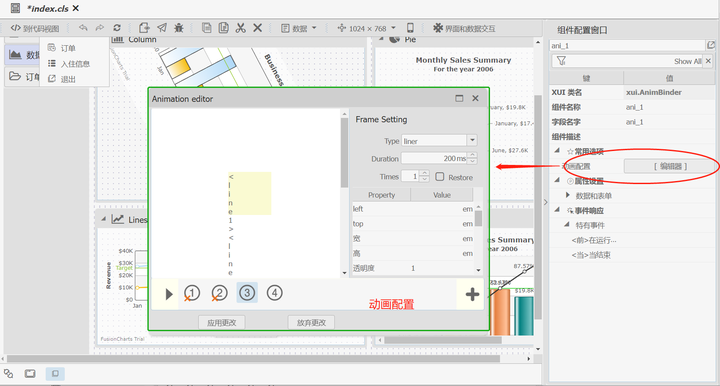Click the paper plane run icon

pos(162,28)
